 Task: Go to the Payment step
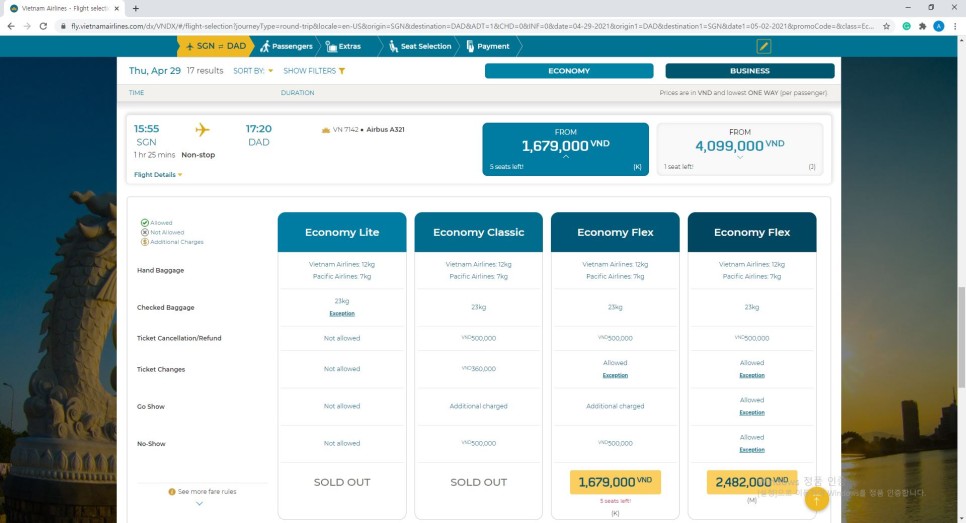point(487,46)
